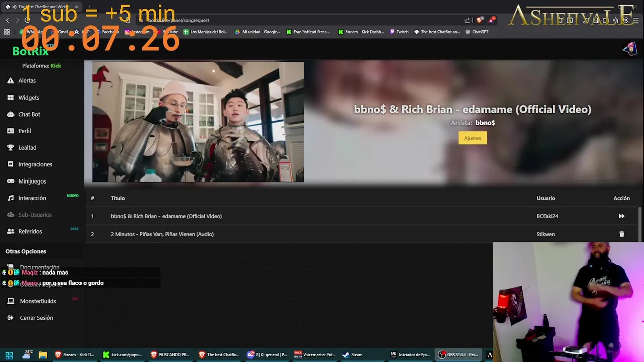Click the Brave shields icon

click(480, 20)
